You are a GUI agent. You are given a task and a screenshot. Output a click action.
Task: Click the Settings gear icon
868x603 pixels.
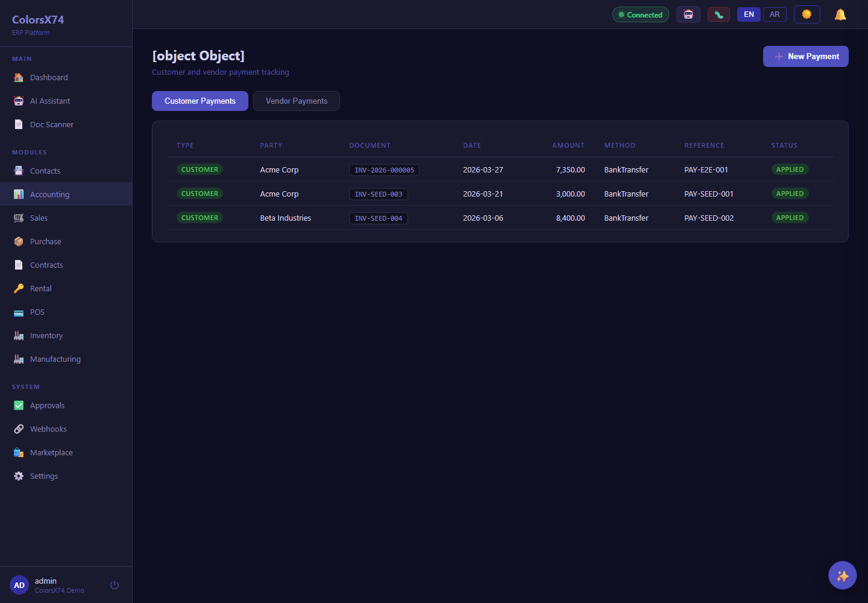pos(19,476)
